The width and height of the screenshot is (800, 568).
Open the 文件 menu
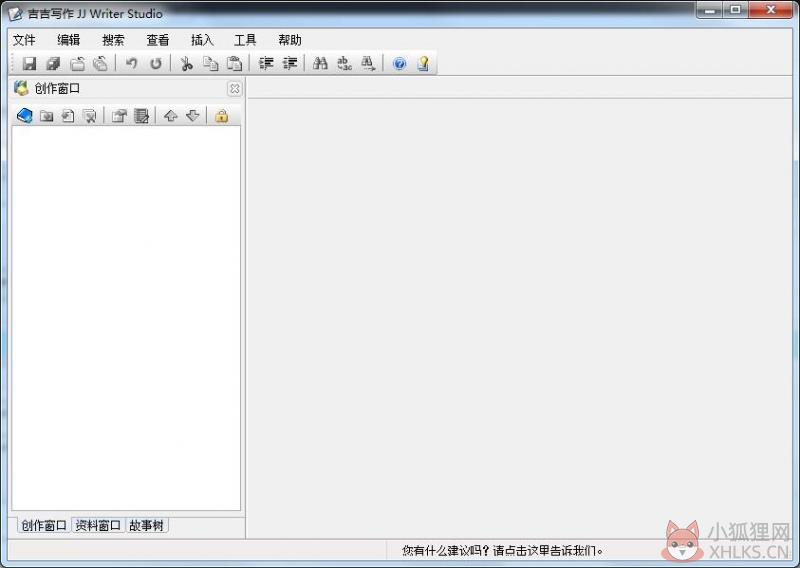click(24, 40)
